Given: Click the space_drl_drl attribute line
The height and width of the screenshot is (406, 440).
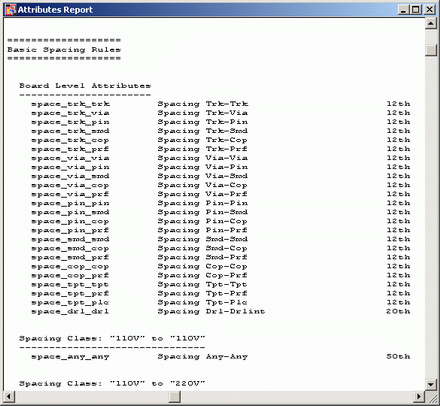Looking at the screenshot, I should point(220,312).
